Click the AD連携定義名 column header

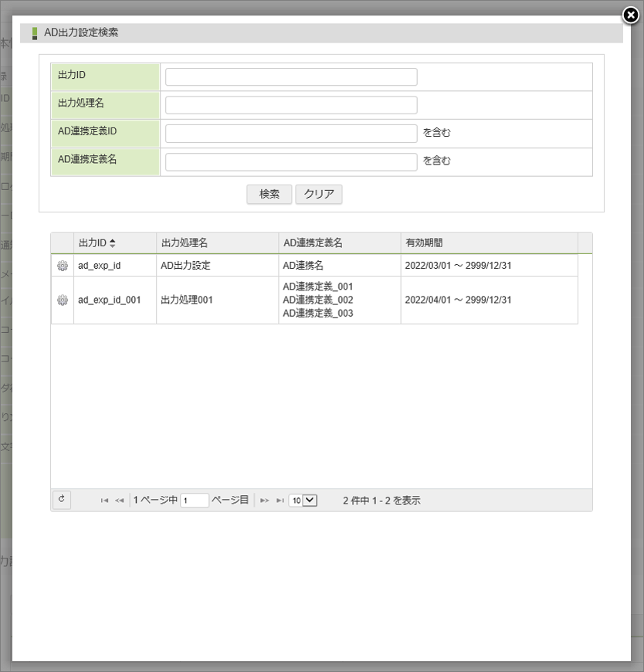tap(313, 243)
